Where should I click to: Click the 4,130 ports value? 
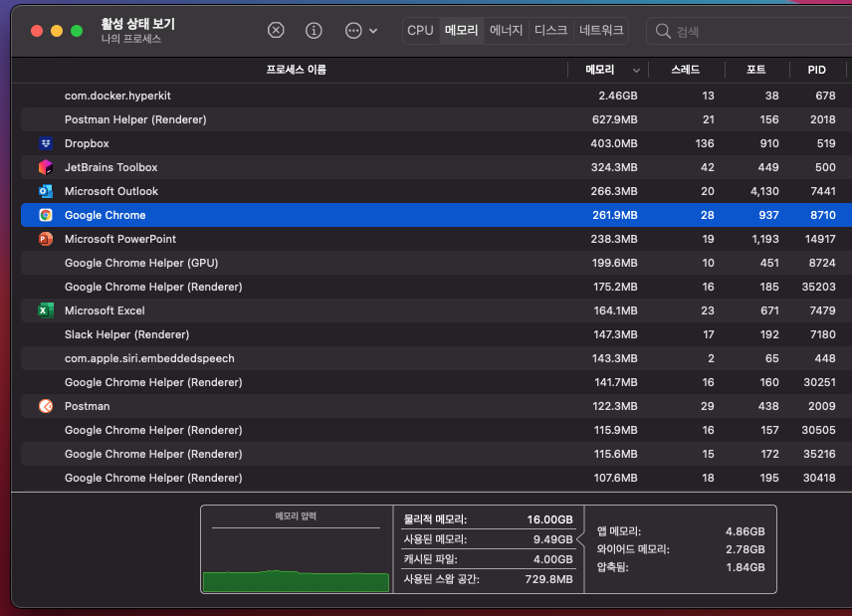(765, 191)
